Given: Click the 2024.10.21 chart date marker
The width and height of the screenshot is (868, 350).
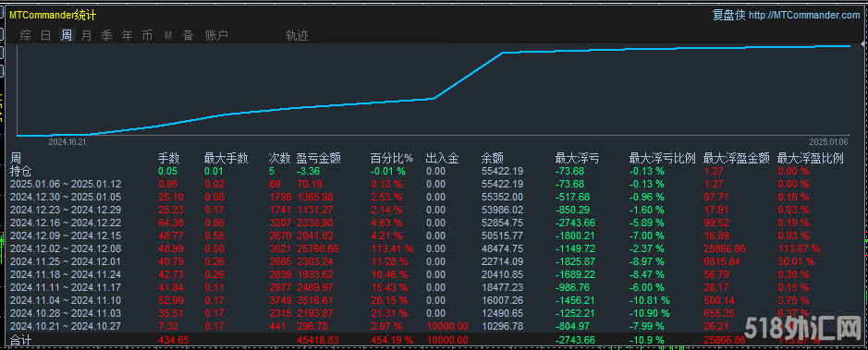Looking at the screenshot, I should pyautogui.click(x=67, y=142).
